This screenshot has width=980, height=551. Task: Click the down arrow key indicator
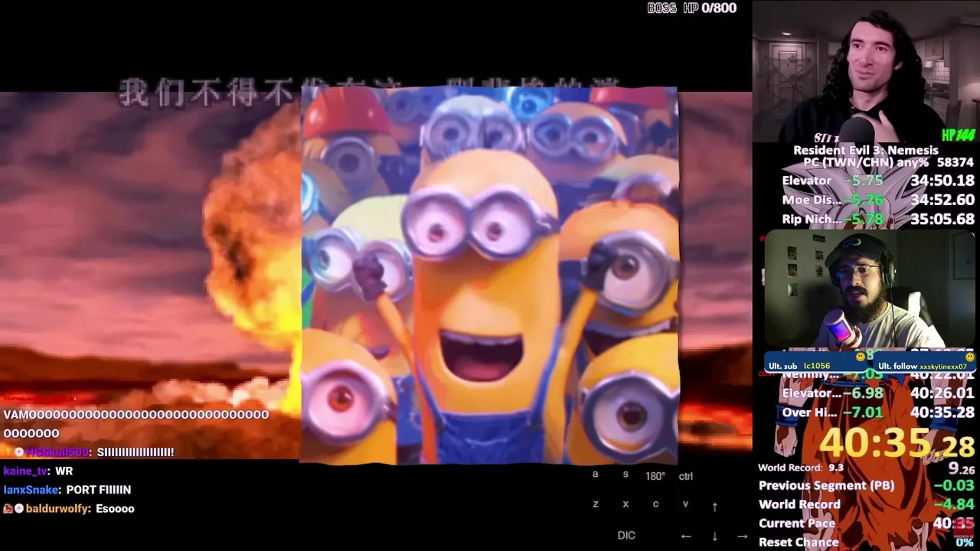tap(714, 536)
